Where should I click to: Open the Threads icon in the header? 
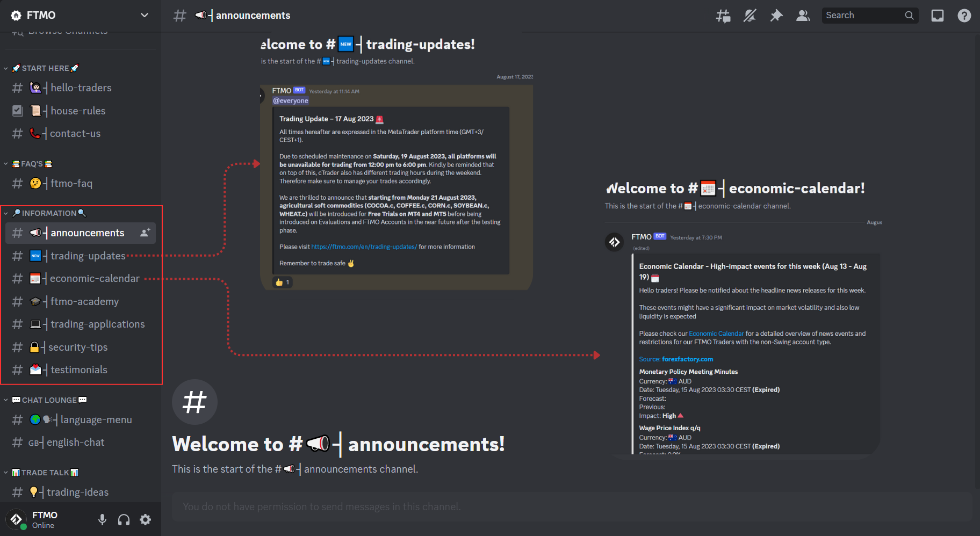[x=723, y=16]
